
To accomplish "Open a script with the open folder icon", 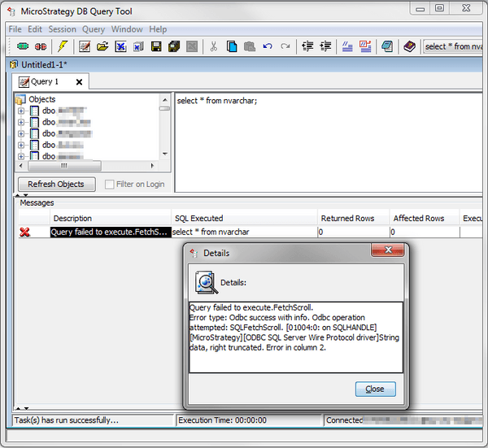I will click(102, 46).
